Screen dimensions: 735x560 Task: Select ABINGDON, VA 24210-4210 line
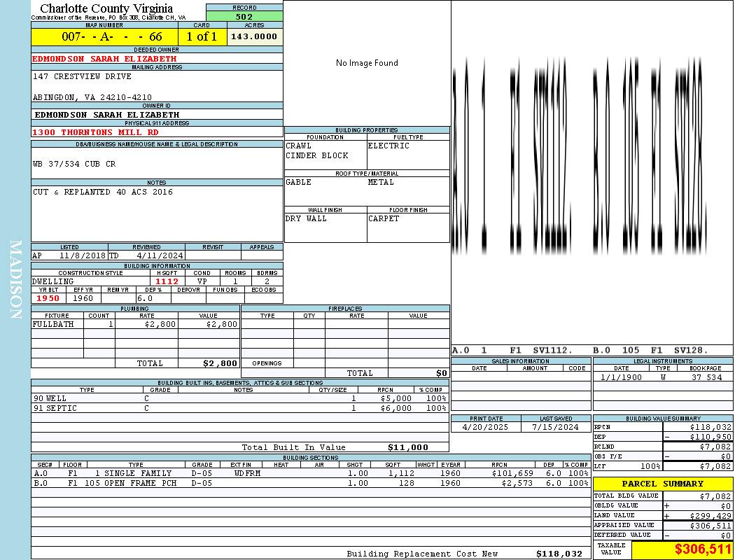point(92,97)
